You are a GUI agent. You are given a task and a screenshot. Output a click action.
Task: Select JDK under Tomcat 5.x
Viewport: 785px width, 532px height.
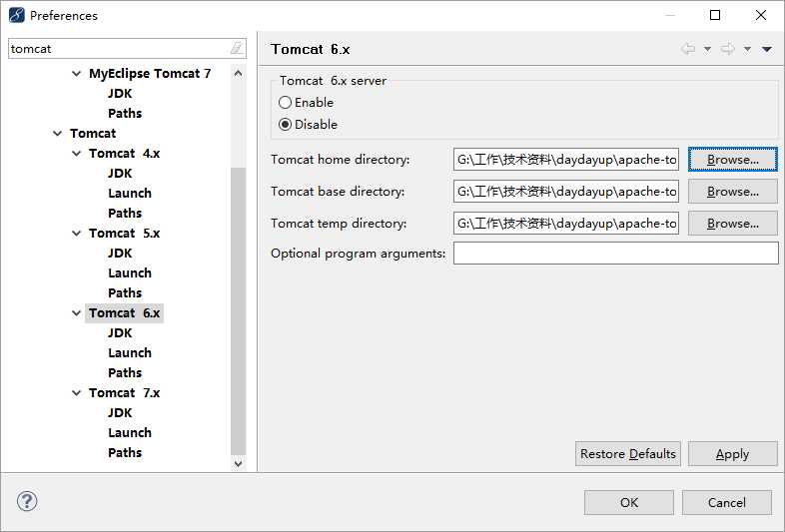[120, 254]
